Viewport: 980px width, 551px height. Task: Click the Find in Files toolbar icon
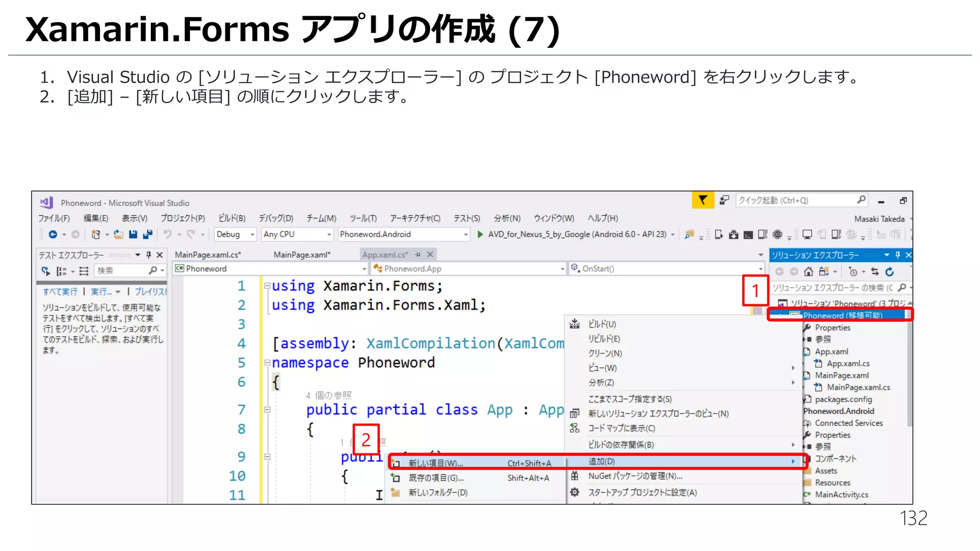click(689, 234)
